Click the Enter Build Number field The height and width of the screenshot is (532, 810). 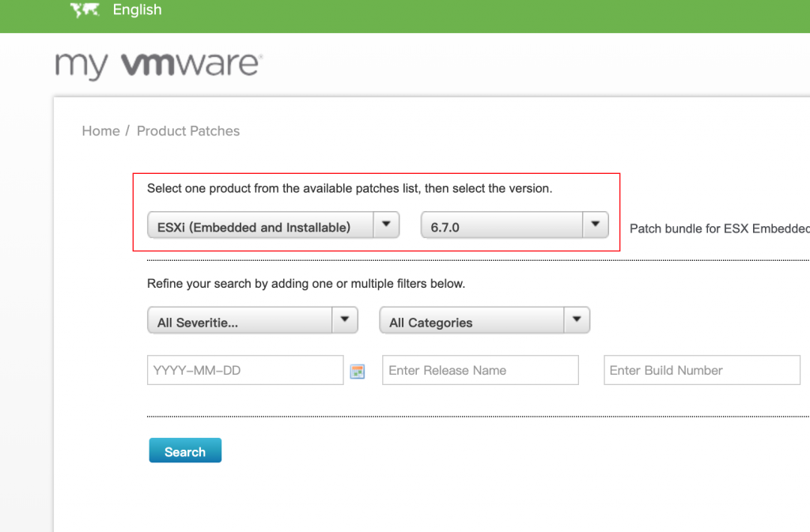(702, 370)
